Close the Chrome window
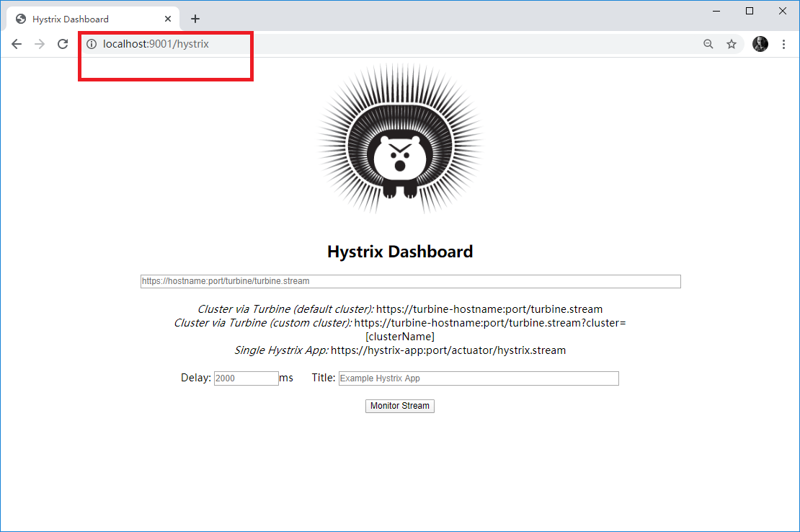The height and width of the screenshot is (532, 800). (x=783, y=12)
